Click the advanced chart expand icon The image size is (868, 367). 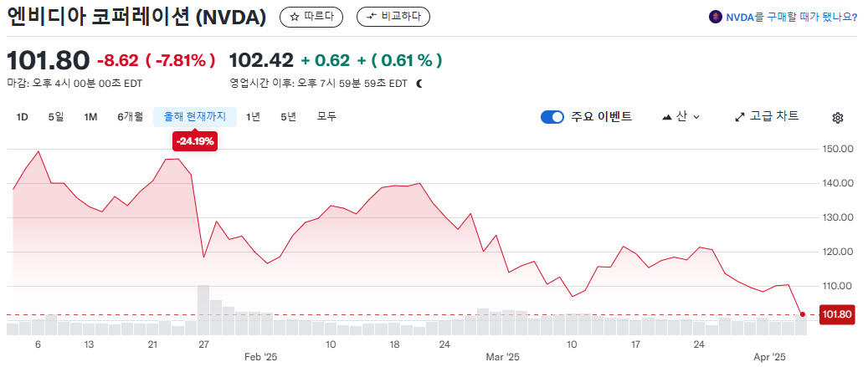coord(739,117)
